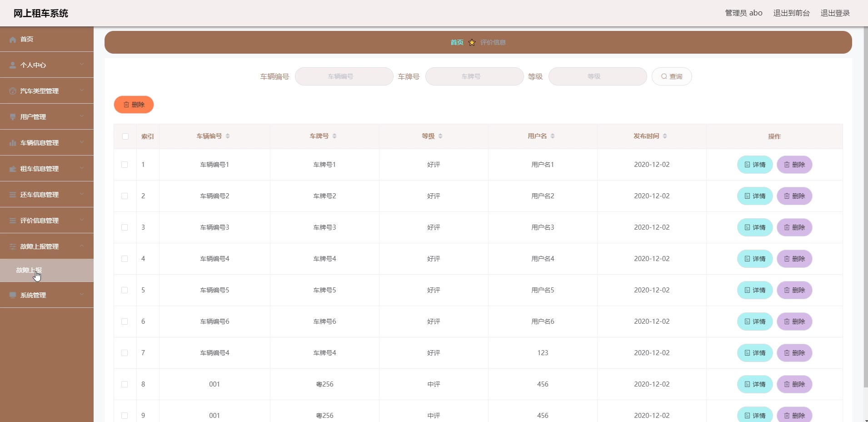
Task: Click the monitor icon beside 系统管理
Action: click(x=13, y=296)
